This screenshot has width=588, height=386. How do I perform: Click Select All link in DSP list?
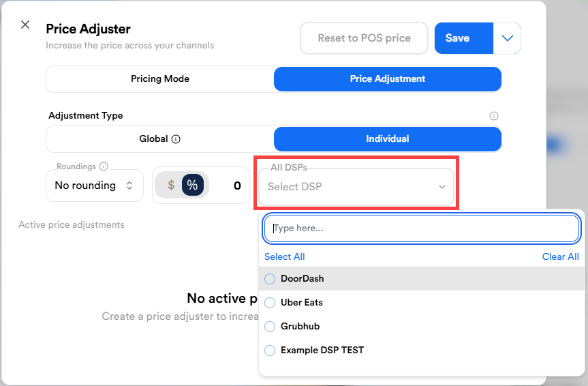click(x=284, y=257)
